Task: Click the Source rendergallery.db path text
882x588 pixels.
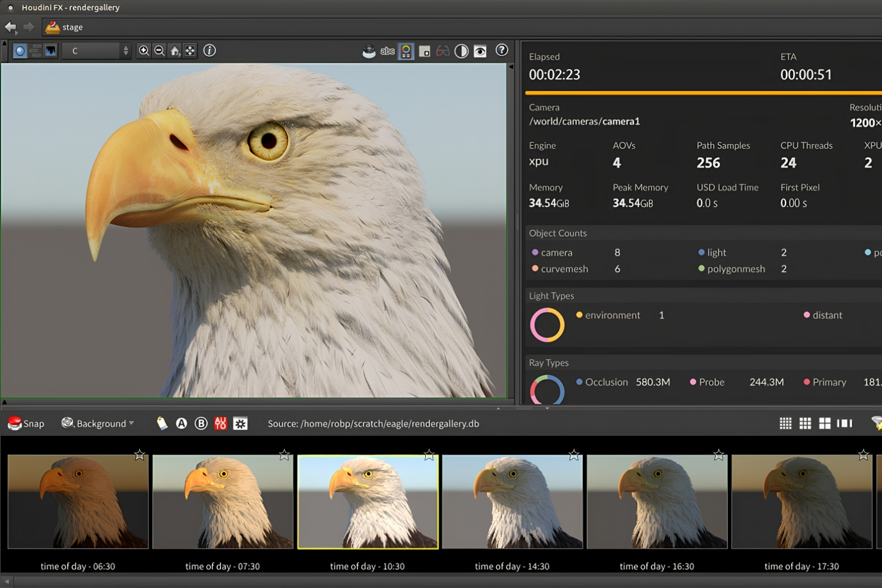Action: click(x=373, y=423)
